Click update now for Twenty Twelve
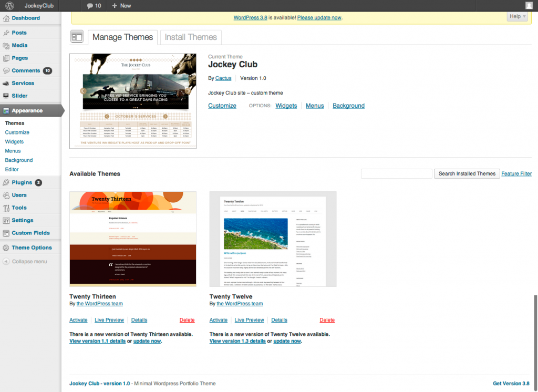Viewport: 538px width, 392px height. (x=287, y=341)
